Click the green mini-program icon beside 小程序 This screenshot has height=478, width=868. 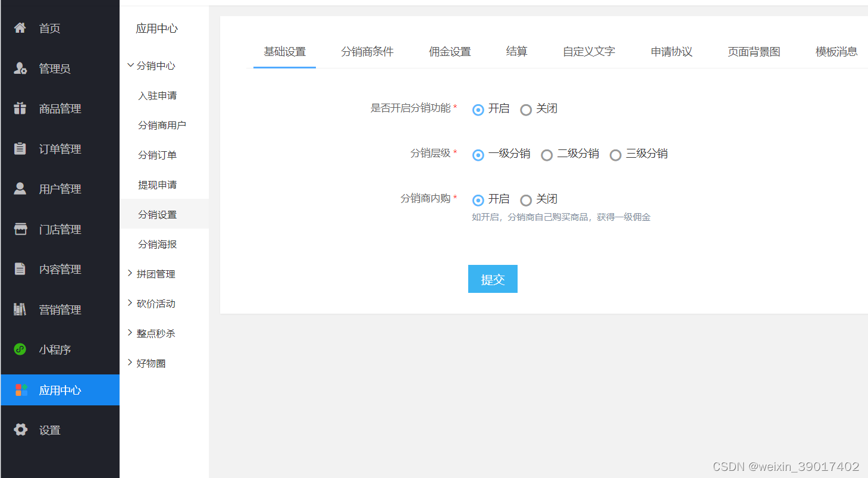[x=20, y=349]
